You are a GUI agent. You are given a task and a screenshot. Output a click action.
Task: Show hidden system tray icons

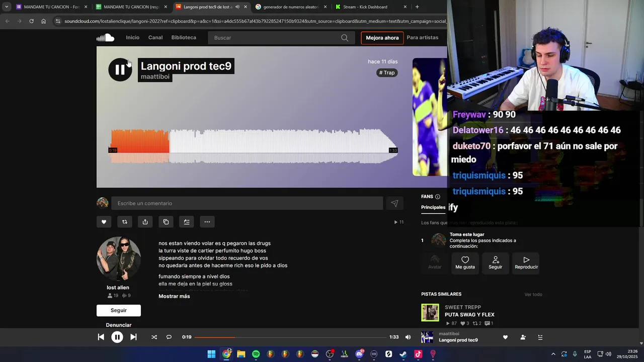[x=553, y=354]
